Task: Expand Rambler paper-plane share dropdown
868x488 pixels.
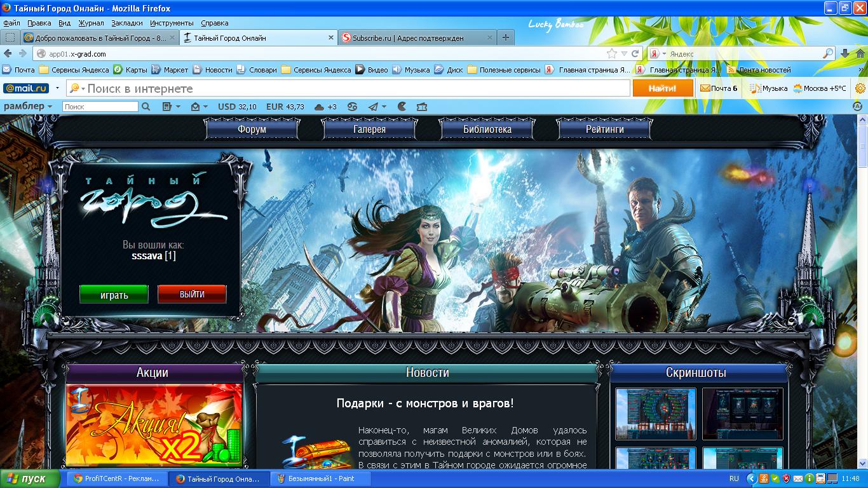Action: pos(377,107)
